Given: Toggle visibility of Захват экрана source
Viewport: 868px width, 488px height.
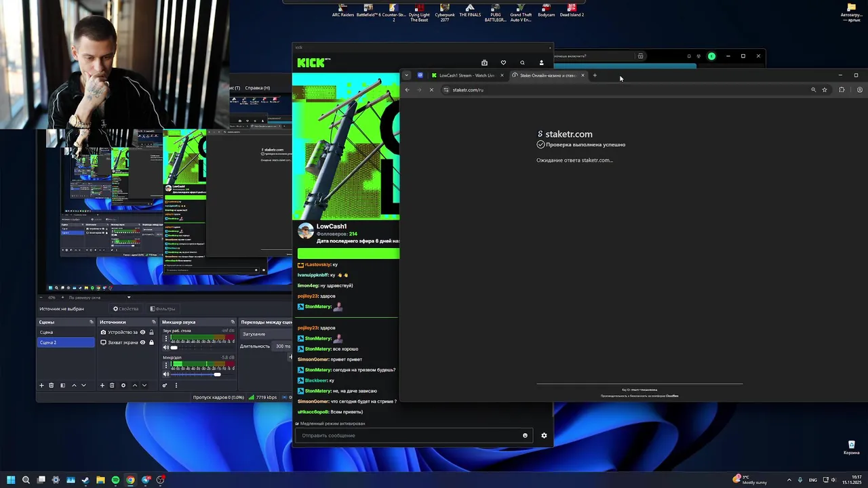Looking at the screenshot, I should pos(143,342).
